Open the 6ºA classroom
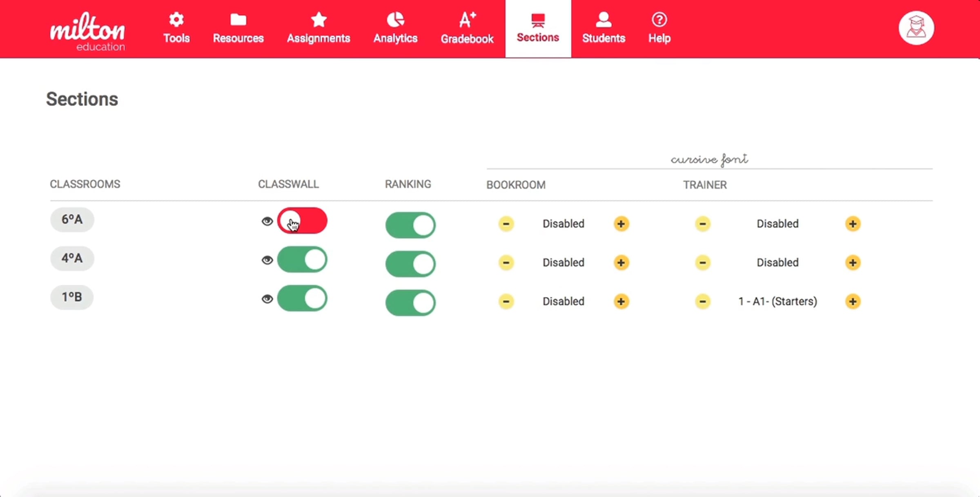Viewport: 980px width, 497px height. coord(72,219)
